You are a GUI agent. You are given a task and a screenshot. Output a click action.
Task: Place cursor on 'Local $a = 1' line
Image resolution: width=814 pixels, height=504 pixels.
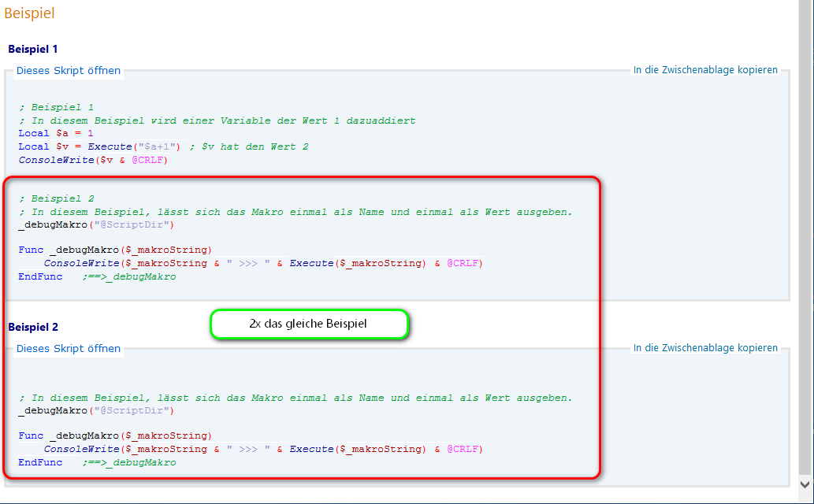pyautogui.click(x=55, y=134)
